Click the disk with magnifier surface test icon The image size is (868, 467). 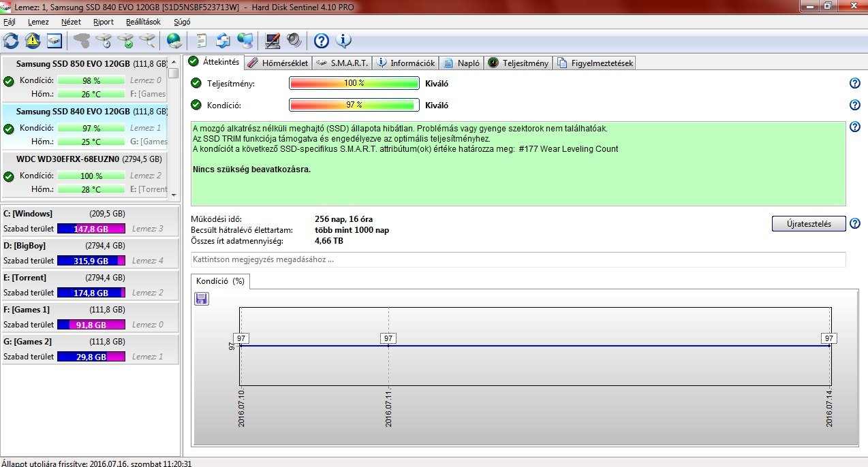pyautogui.click(x=147, y=40)
